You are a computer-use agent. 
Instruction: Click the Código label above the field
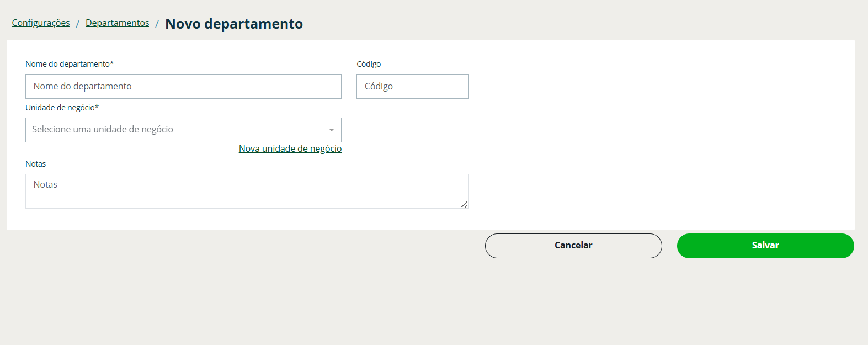click(369, 64)
